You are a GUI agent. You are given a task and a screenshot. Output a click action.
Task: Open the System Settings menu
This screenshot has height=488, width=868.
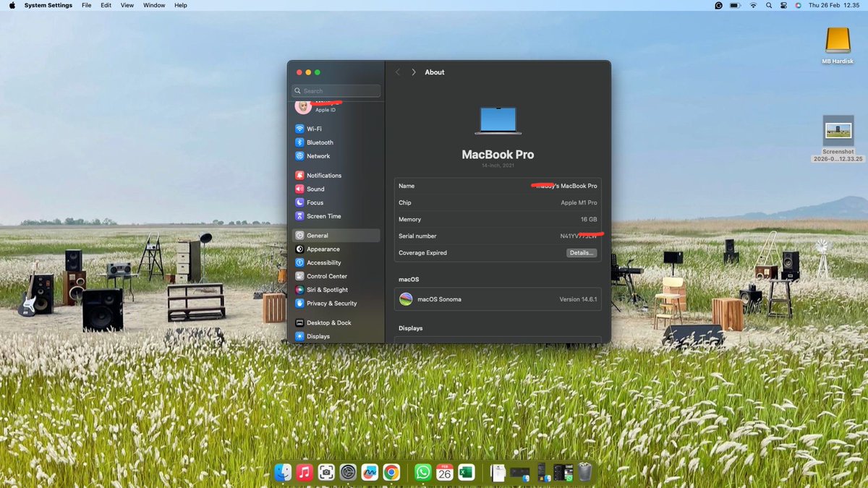click(x=48, y=5)
